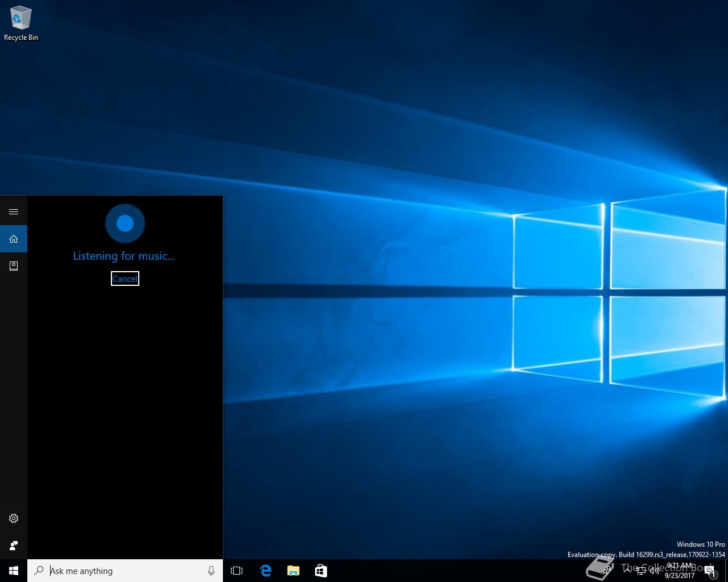Click the Ask me anything search box
728x582 pixels.
click(x=125, y=571)
